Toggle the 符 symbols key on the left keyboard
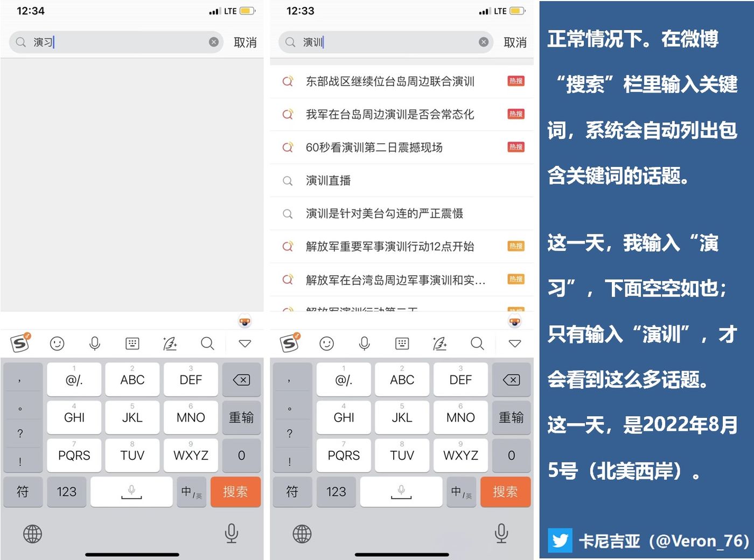This screenshot has width=754, height=560. [x=23, y=492]
